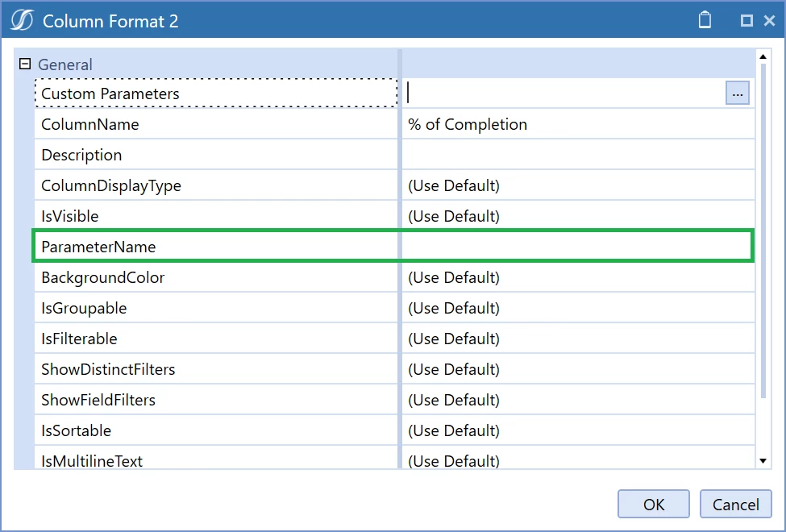Screen dimensions: 786x532
Task: Click the scrollbar up arrow
Action: tap(763, 56)
